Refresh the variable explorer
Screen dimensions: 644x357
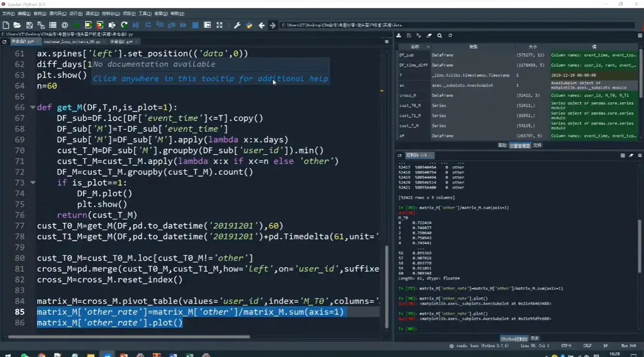click(x=450, y=35)
